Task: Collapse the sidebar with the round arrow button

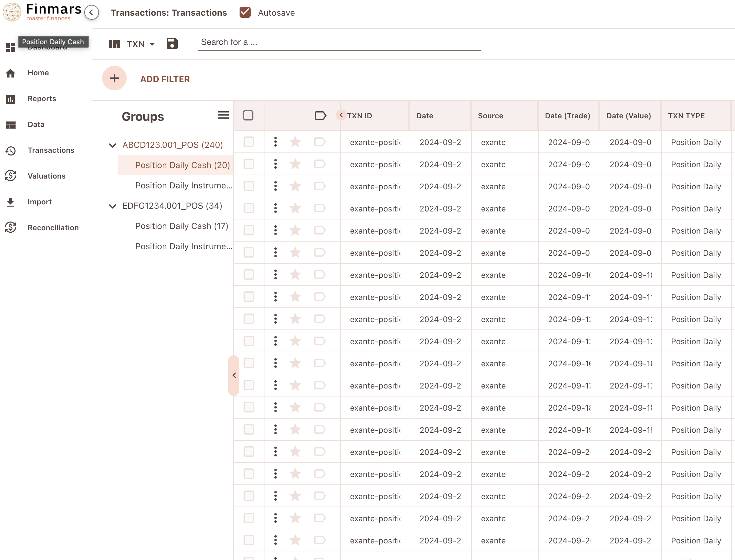Action: pyautogui.click(x=91, y=13)
